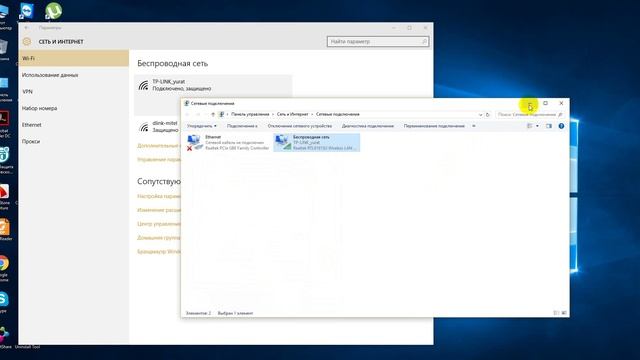
Task: Open the Брандмауэр Windows link
Action: [159, 251]
